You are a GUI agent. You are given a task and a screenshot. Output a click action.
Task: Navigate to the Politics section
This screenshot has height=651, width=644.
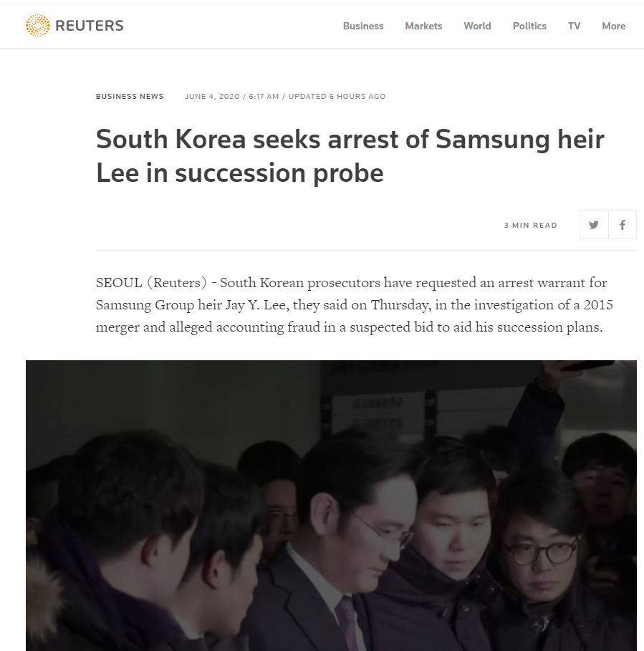click(529, 26)
